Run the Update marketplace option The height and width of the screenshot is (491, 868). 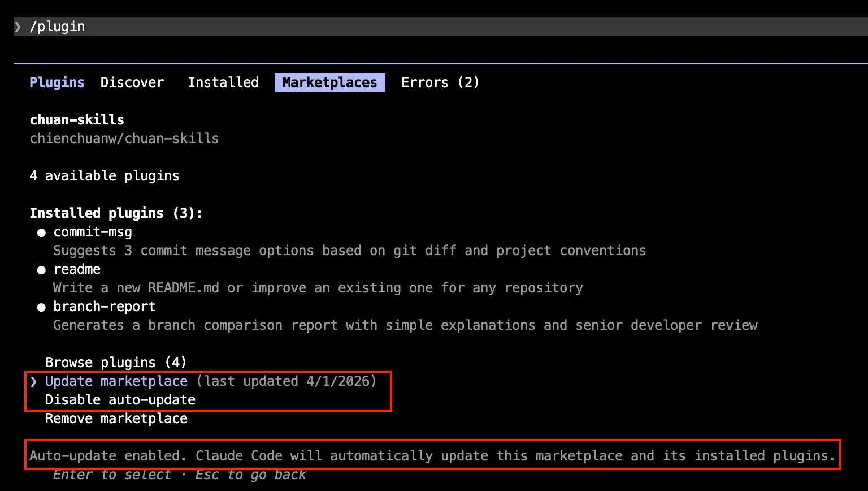click(x=116, y=381)
